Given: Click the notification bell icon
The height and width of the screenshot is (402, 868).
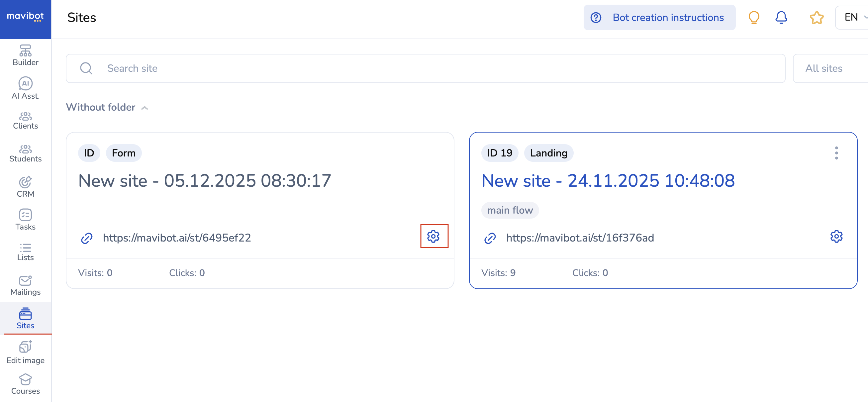Looking at the screenshot, I should 781,17.
